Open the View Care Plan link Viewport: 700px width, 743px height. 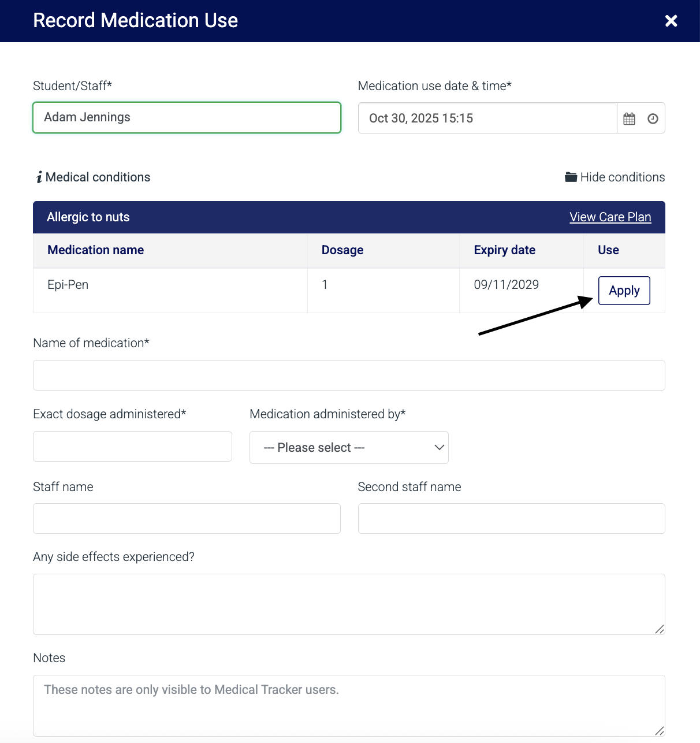(610, 217)
